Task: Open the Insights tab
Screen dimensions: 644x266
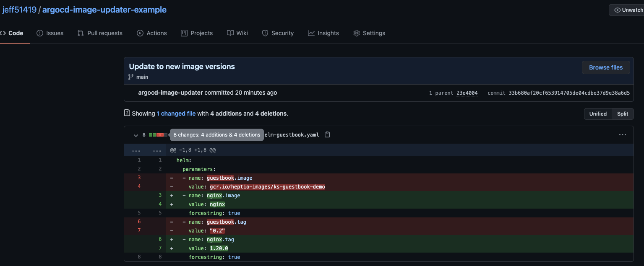Action: pyautogui.click(x=323, y=33)
